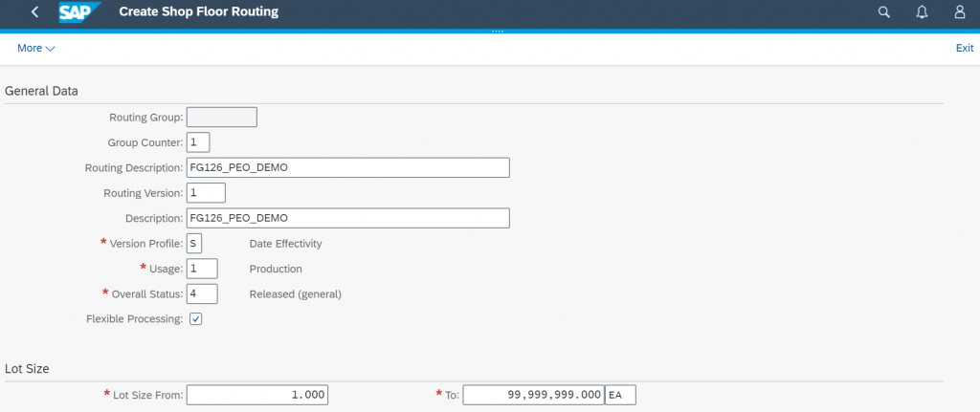
Task: Click the Routing Group field
Action: coord(222,118)
